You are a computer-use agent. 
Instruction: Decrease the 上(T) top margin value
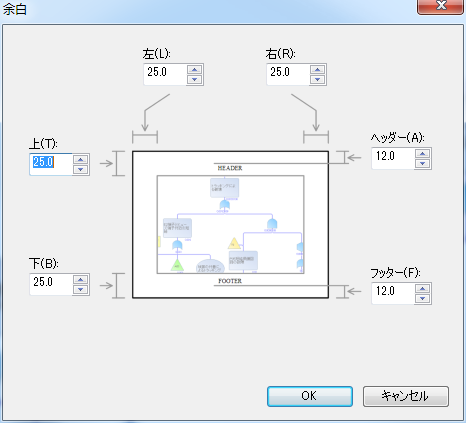click(x=80, y=169)
